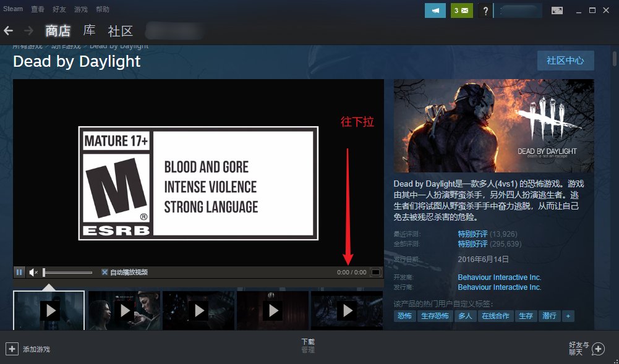Disable 自动播放视频 autoplay option
This screenshot has height=364, width=619.
pyautogui.click(x=105, y=271)
